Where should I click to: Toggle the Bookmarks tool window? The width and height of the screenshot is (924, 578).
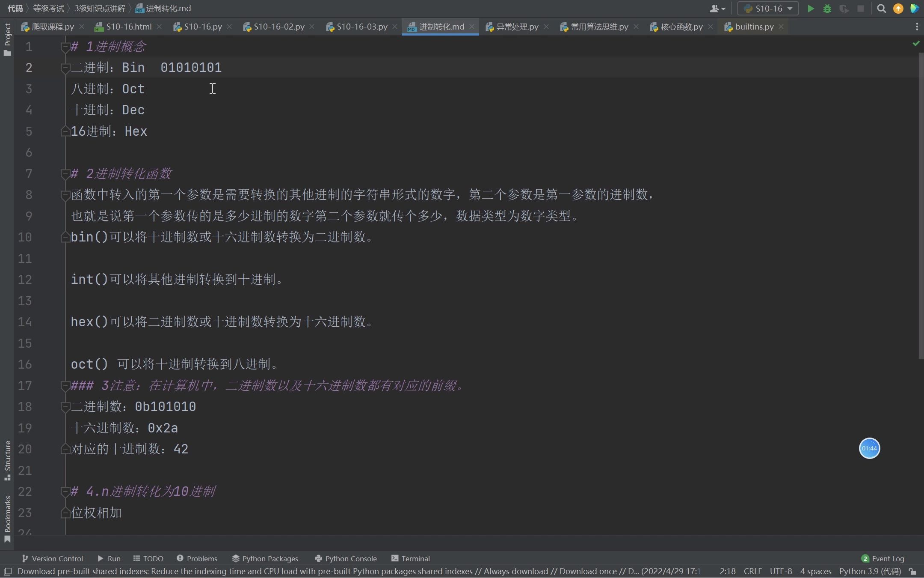tap(7, 518)
